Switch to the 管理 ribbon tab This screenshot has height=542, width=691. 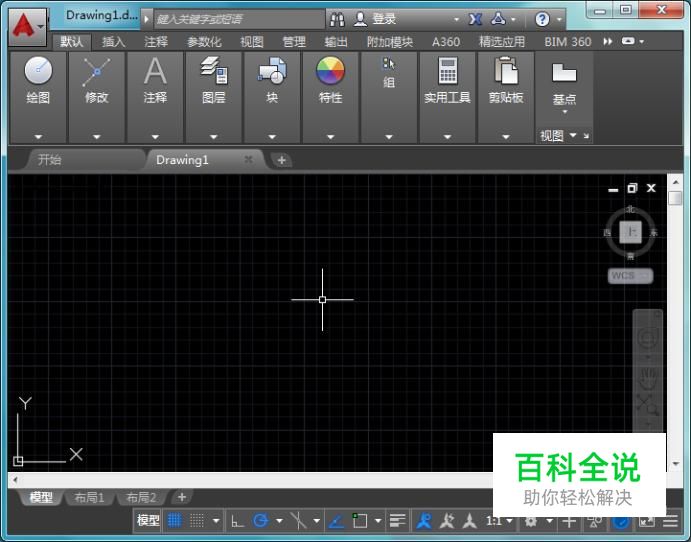(294, 42)
